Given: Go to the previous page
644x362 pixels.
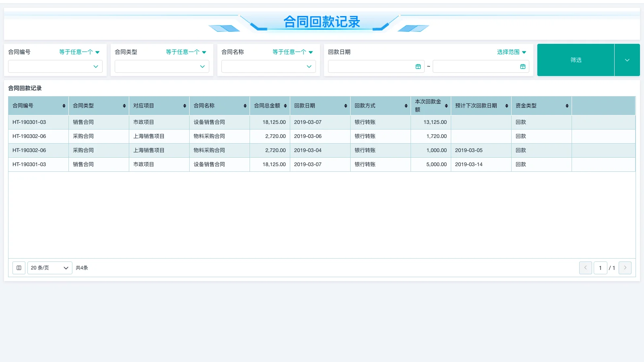Looking at the screenshot, I should point(586,267).
